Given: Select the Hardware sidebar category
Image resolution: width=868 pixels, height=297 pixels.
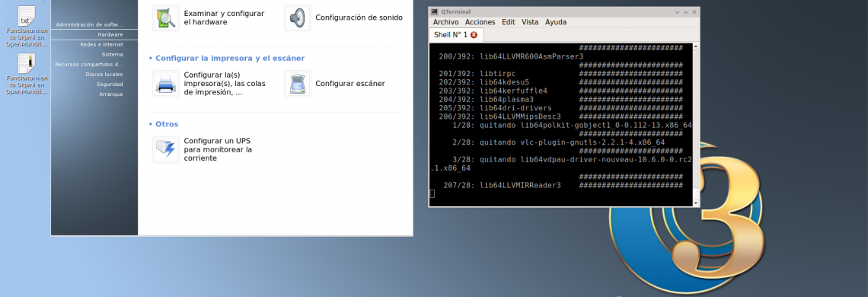Looking at the screenshot, I should pos(110,34).
